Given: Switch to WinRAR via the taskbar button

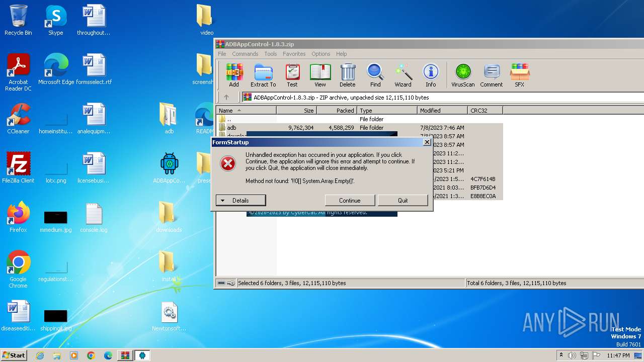Looking at the screenshot, I should [125, 355].
